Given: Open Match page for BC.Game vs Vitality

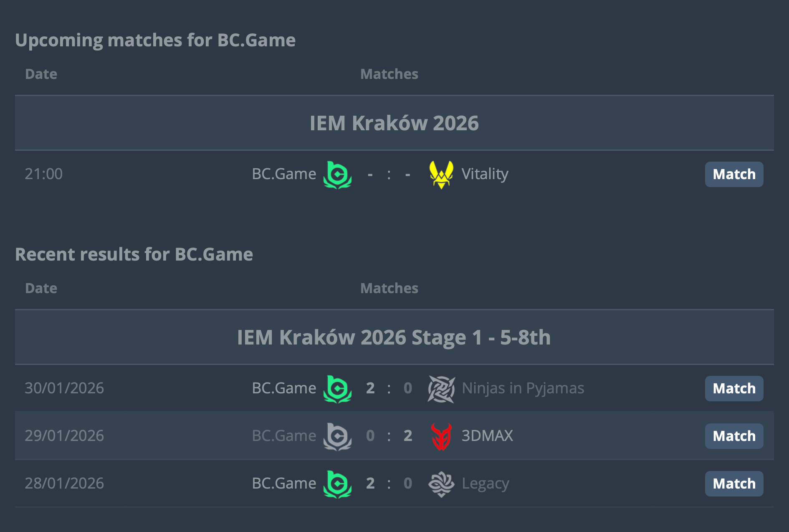Looking at the screenshot, I should point(734,174).
